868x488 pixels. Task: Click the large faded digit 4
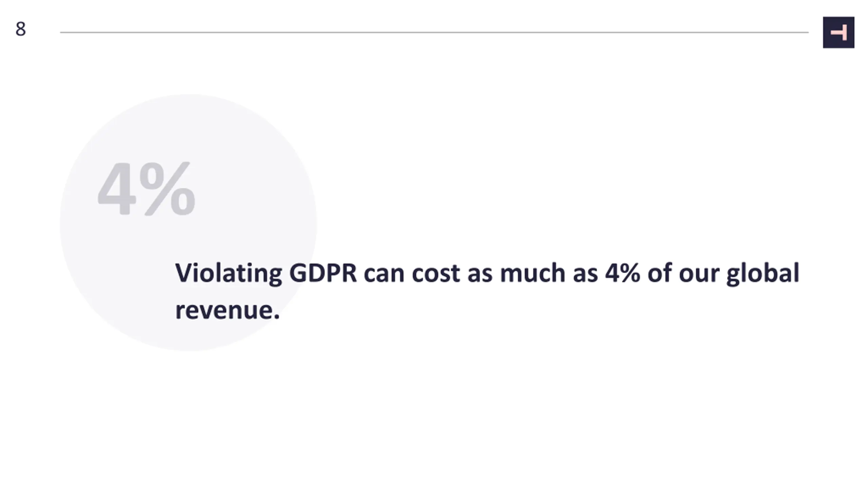117,188
